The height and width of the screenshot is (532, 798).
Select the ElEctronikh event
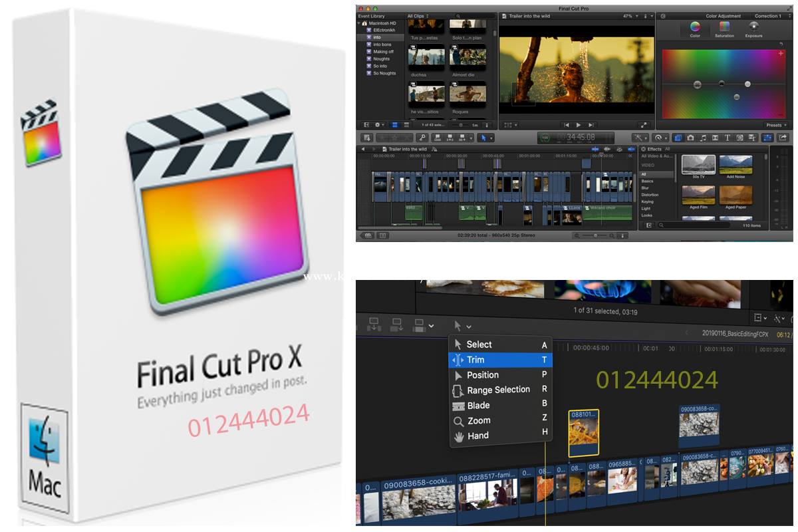(x=383, y=30)
